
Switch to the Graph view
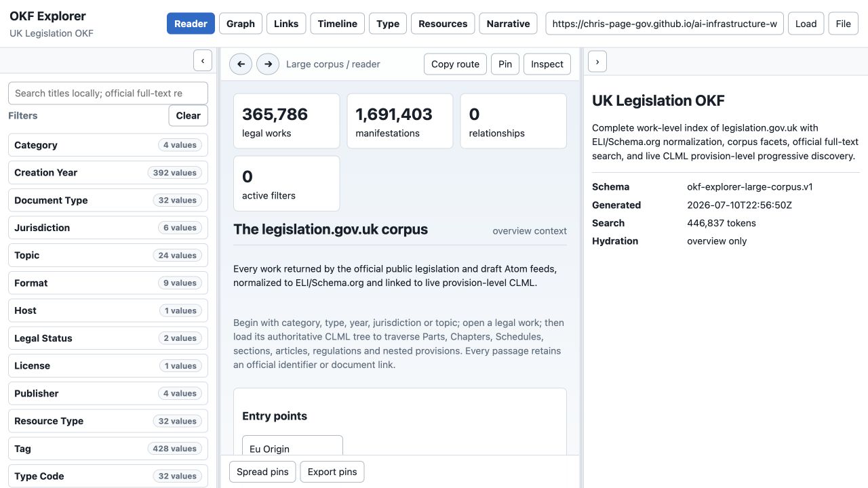point(241,24)
